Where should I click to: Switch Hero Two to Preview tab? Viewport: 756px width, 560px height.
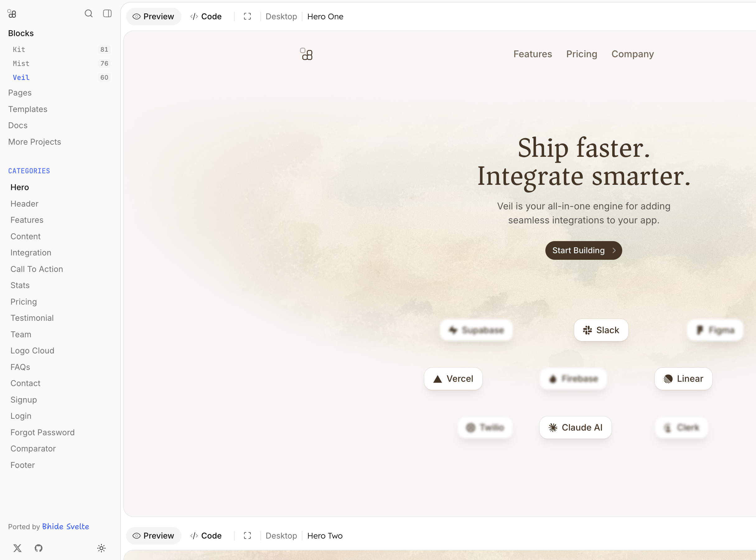153,536
